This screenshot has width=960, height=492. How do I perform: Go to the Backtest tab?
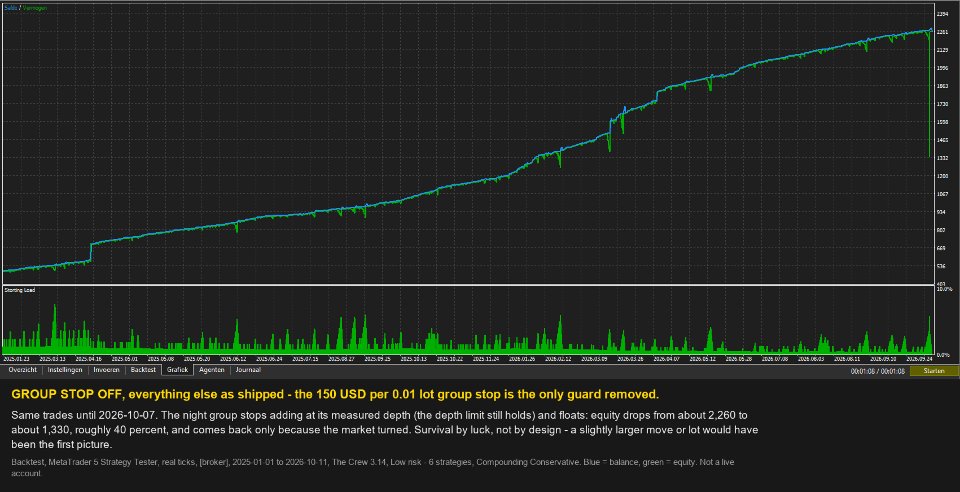[x=143, y=370]
